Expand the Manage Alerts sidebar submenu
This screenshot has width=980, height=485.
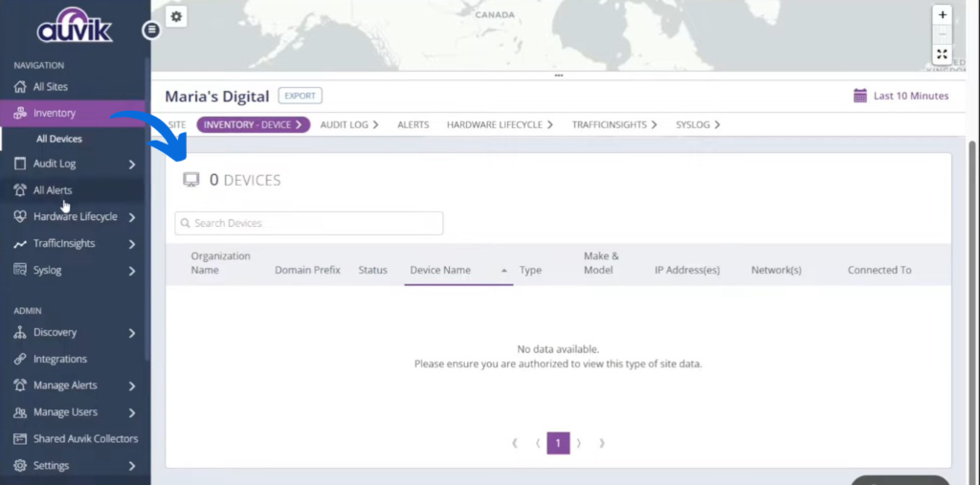coord(132,386)
